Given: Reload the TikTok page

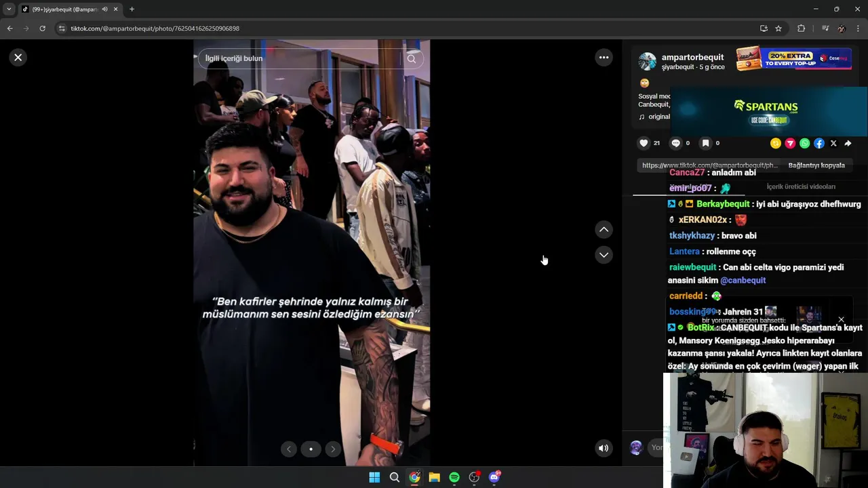Looking at the screenshot, I should point(42,28).
